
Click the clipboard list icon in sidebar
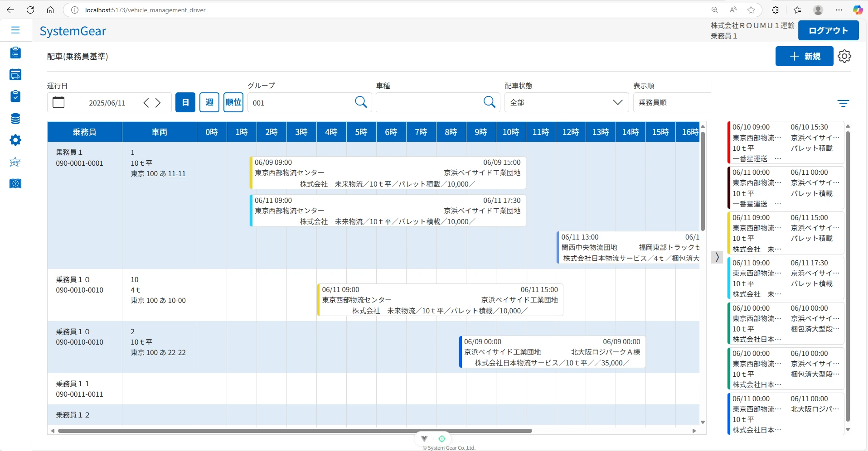[15, 53]
